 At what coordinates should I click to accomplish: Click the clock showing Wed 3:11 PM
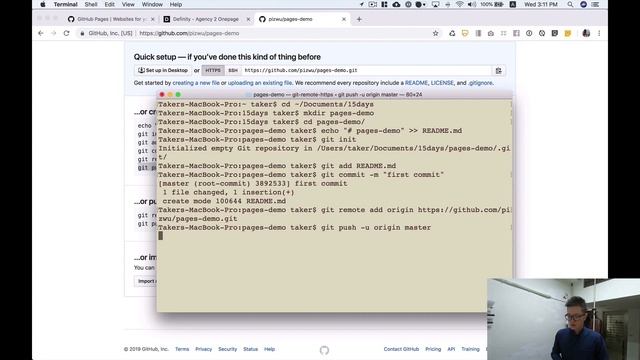click(x=540, y=4)
